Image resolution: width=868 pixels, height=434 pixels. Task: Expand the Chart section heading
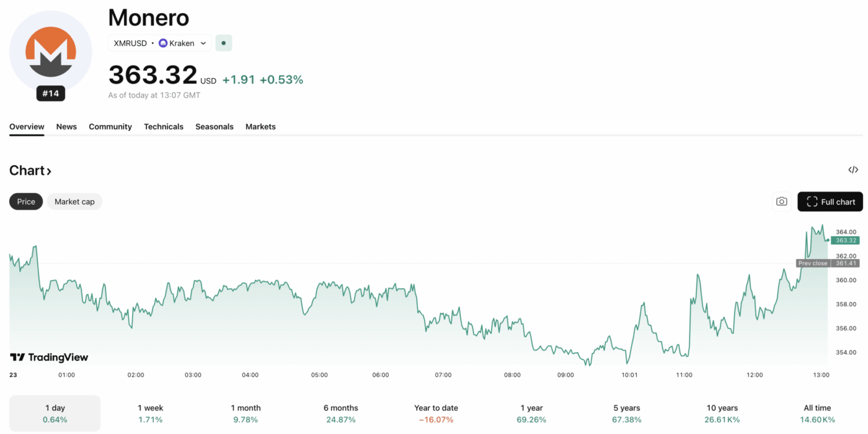tap(30, 170)
